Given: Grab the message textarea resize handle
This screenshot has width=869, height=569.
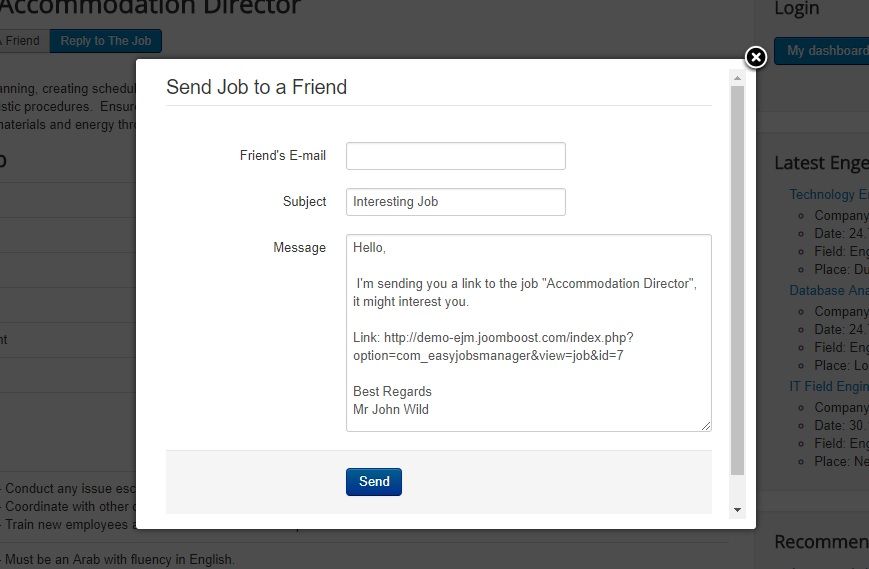Looking at the screenshot, I should (706, 426).
